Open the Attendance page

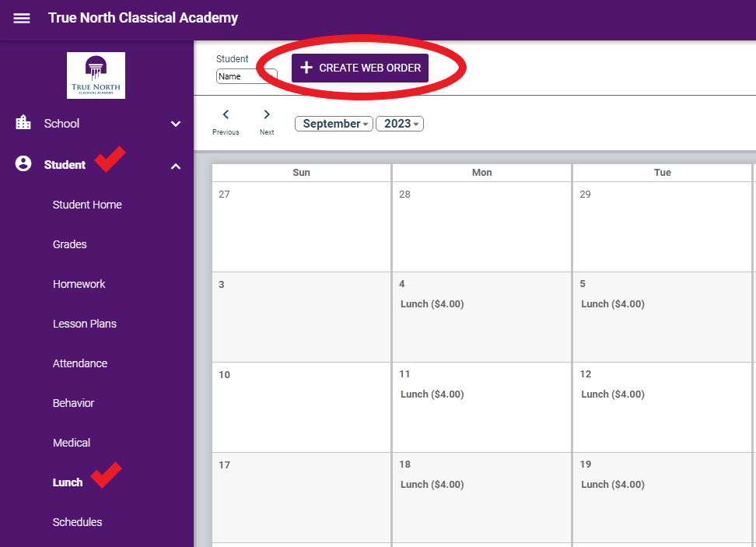coord(80,363)
